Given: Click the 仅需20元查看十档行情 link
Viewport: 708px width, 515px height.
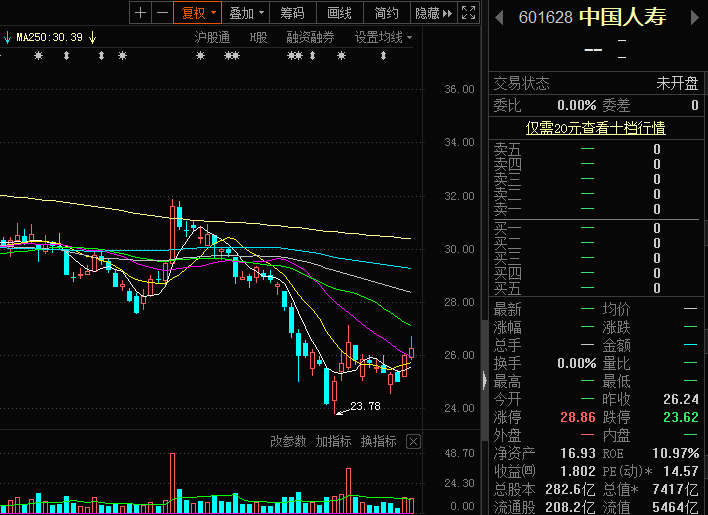Looking at the screenshot, I should click(596, 128).
